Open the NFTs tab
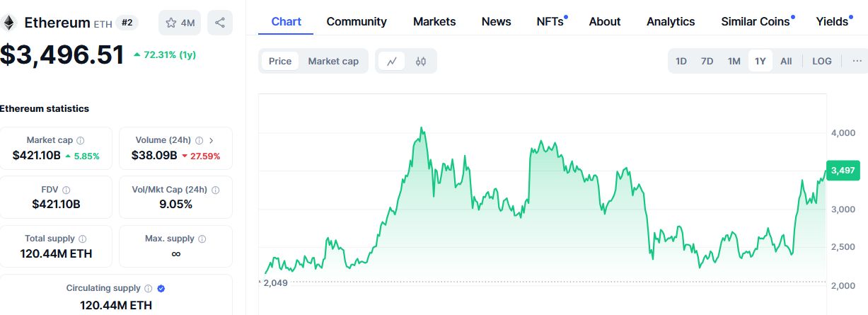The width and height of the screenshot is (868, 315). pyautogui.click(x=551, y=21)
